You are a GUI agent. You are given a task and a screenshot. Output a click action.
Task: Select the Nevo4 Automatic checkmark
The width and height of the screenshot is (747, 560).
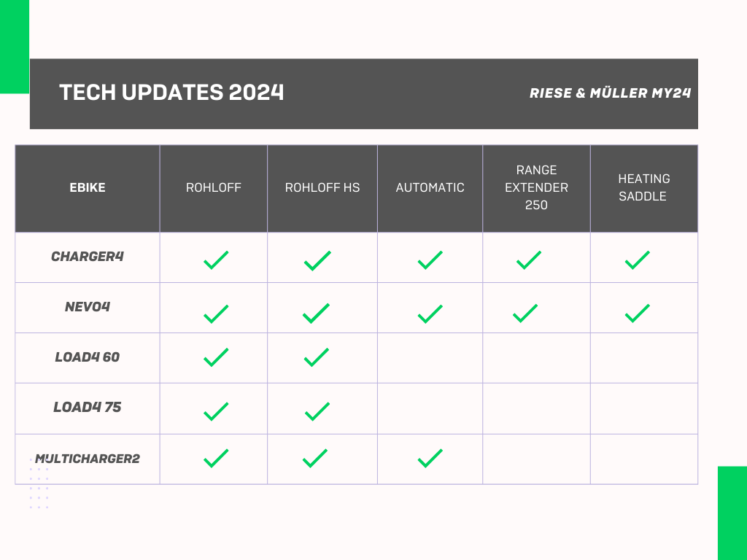430,314
